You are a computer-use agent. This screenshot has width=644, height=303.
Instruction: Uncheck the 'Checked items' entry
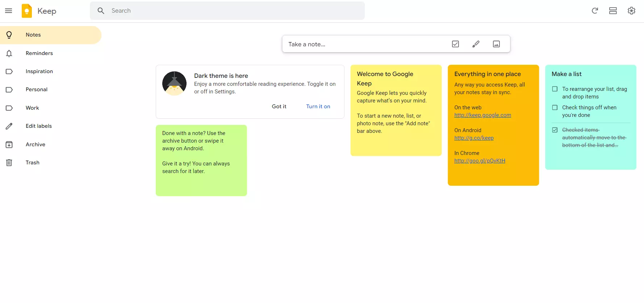click(555, 130)
